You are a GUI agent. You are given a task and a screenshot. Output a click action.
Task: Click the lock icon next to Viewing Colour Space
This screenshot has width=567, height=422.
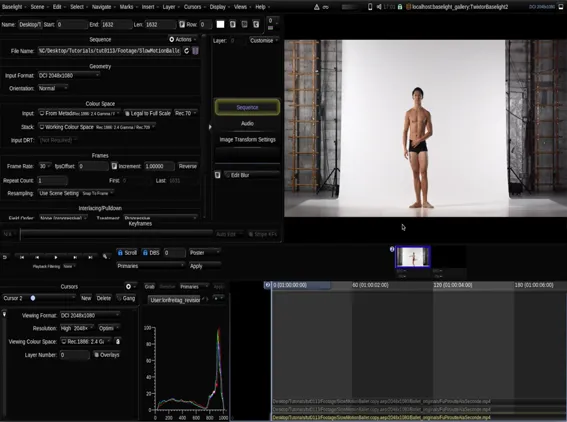click(x=118, y=341)
